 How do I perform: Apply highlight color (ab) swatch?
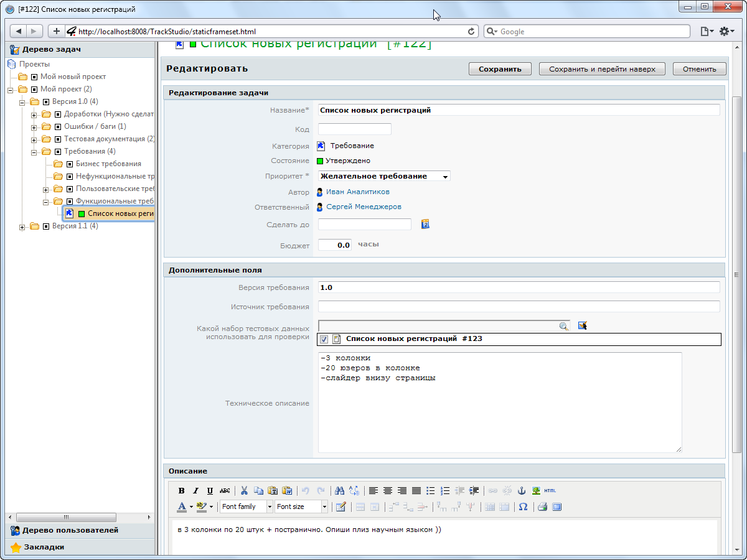(x=201, y=506)
